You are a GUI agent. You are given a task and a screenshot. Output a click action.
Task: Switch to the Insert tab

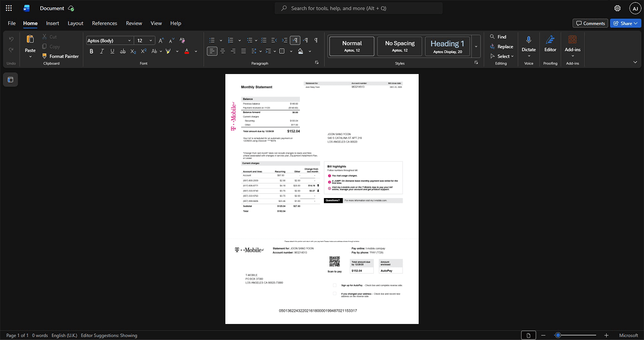click(x=52, y=23)
